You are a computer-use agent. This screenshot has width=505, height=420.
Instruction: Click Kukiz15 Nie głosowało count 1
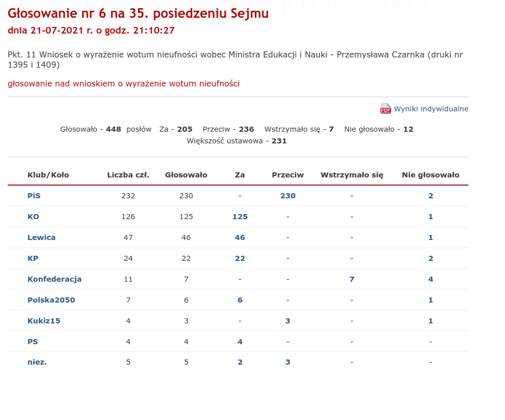click(x=431, y=321)
